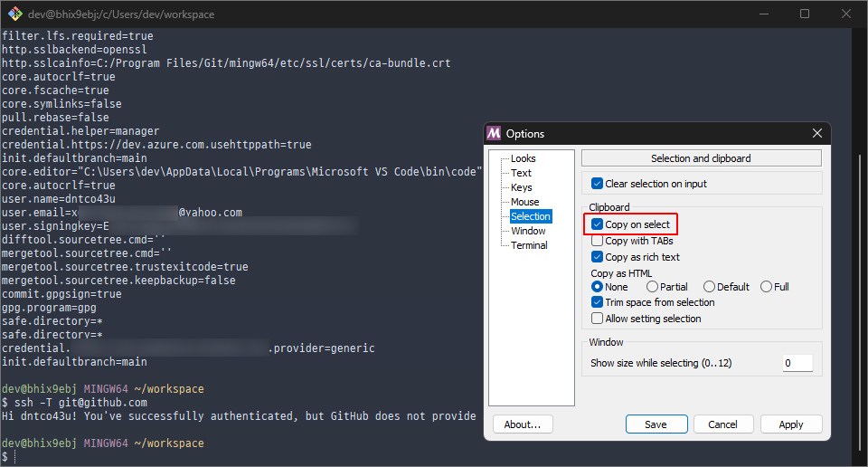
Task: Choose the Full HTML copy option
Action: click(x=767, y=287)
